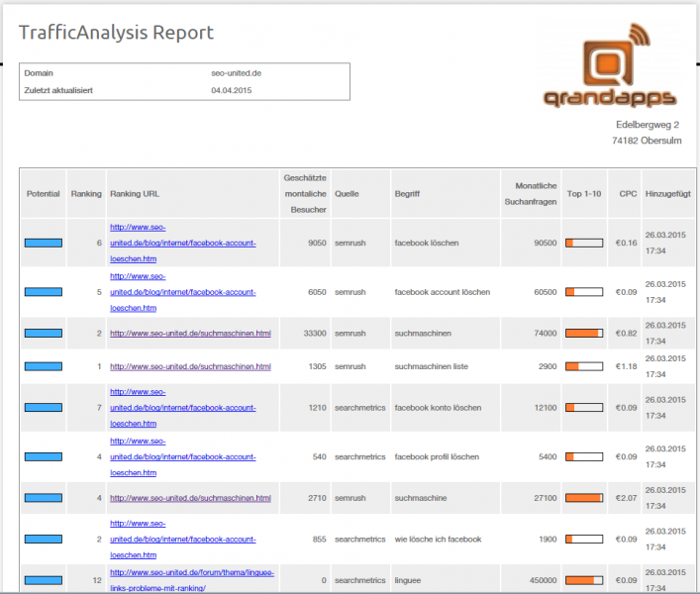
Task: Click the search volume '90500'
Action: click(546, 243)
